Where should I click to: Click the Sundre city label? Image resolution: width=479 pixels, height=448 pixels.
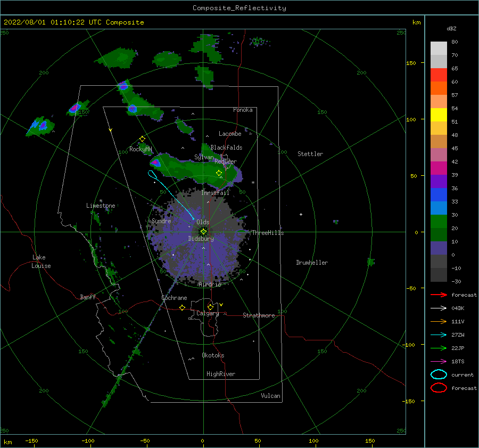[x=161, y=221]
